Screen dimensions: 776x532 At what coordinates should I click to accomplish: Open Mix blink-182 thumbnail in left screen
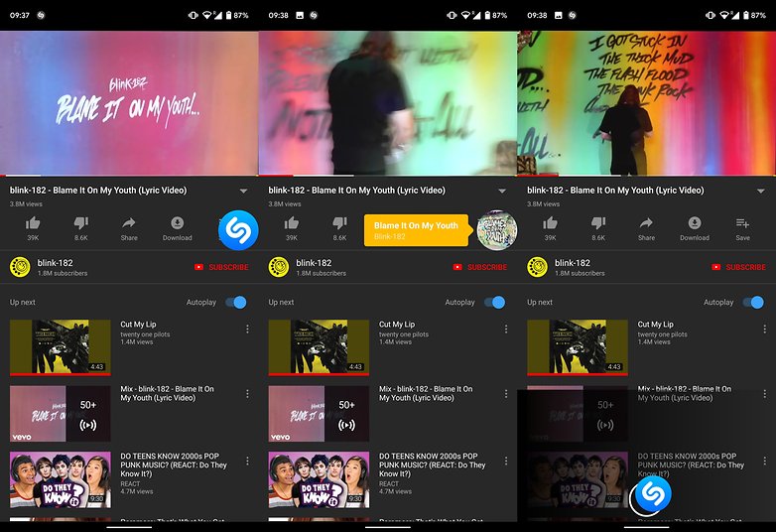point(60,414)
